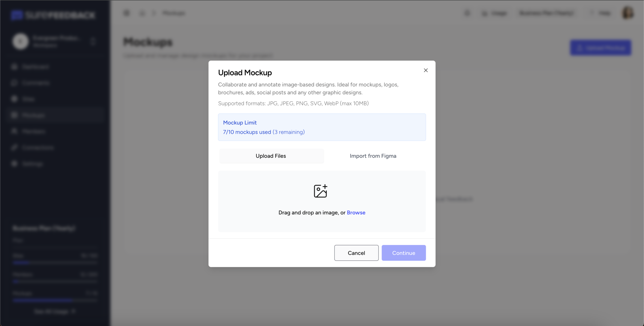Close the Upload Mockup dialog
The image size is (644, 326).
tap(426, 70)
